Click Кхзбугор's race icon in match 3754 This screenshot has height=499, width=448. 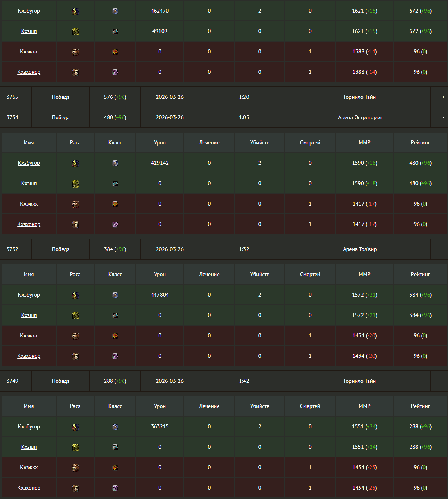click(75, 163)
